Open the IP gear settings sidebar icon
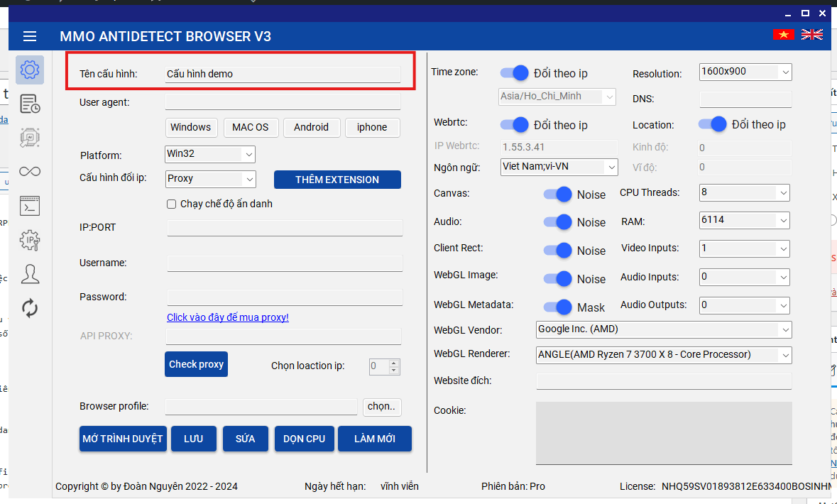 pyautogui.click(x=30, y=240)
